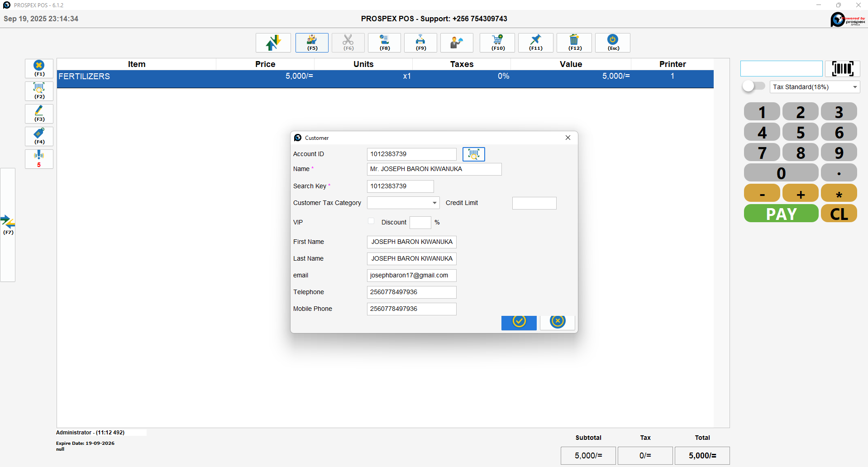Click the shopping cart F10 icon

tap(497, 43)
